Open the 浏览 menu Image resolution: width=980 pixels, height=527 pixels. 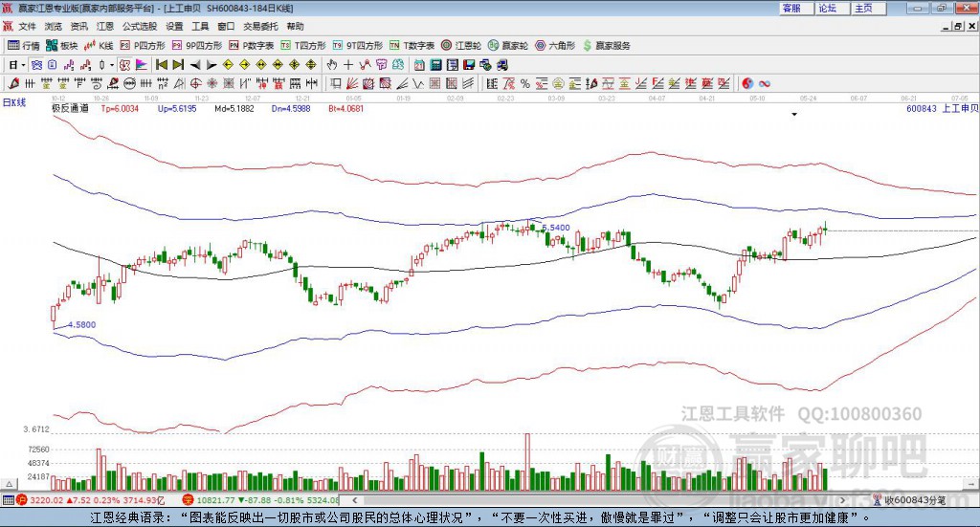(54, 26)
